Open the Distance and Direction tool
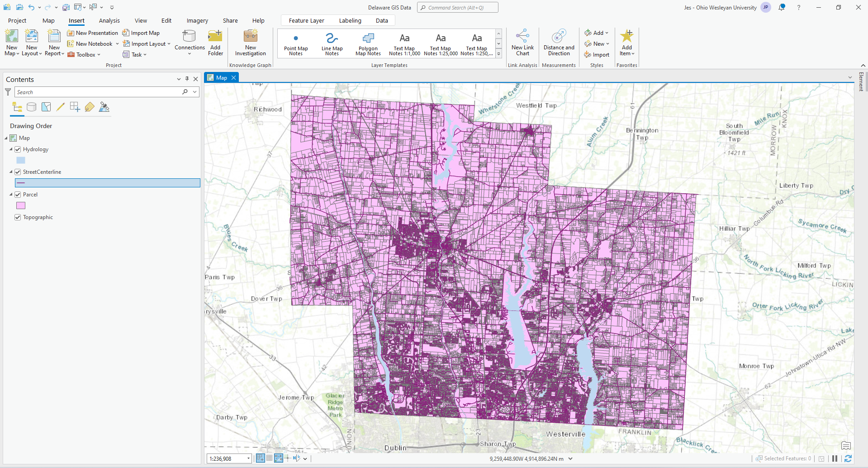Screen dimensions: 868x468 pos(559,43)
